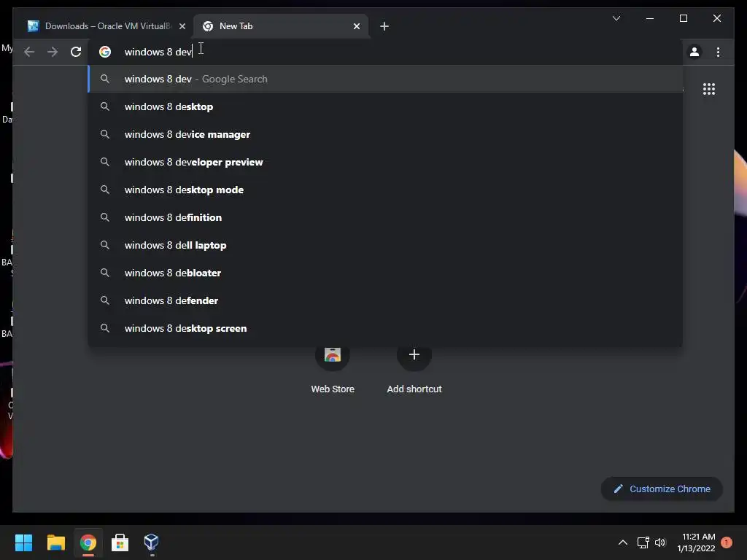Close the New Tab tab

(x=356, y=26)
